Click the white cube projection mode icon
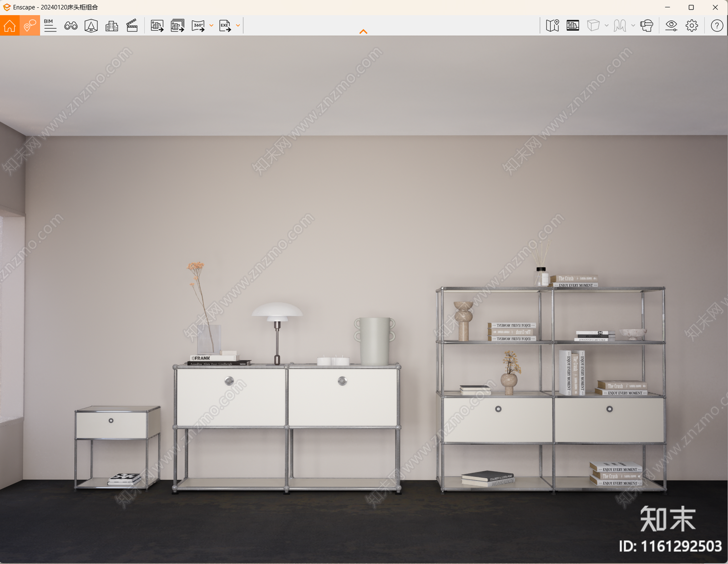728x564 pixels. click(x=593, y=25)
